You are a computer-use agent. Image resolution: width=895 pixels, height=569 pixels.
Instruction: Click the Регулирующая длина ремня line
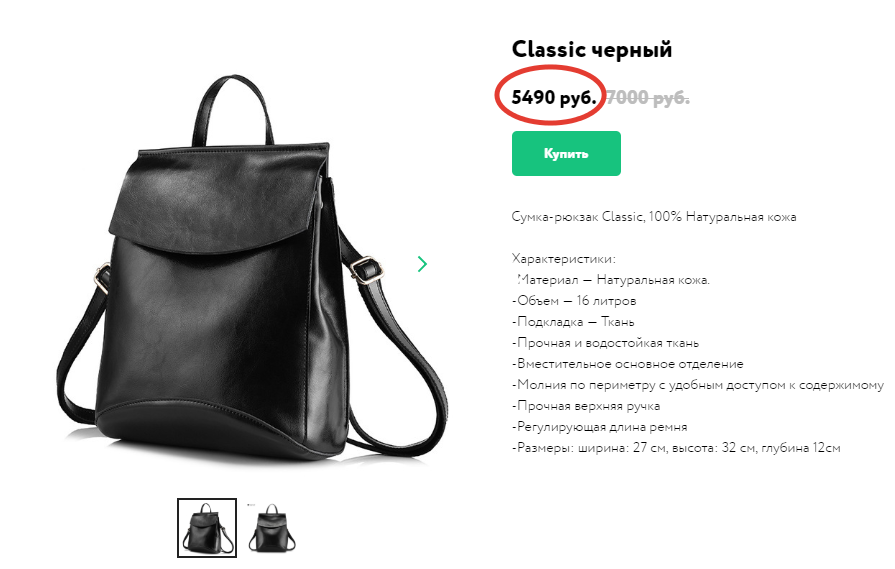pyautogui.click(x=599, y=427)
